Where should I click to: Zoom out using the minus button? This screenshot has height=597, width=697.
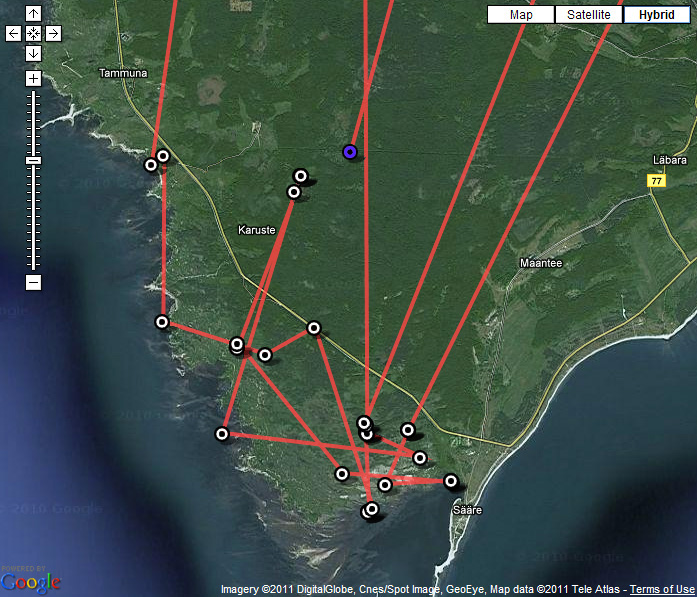[x=33, y=283]
